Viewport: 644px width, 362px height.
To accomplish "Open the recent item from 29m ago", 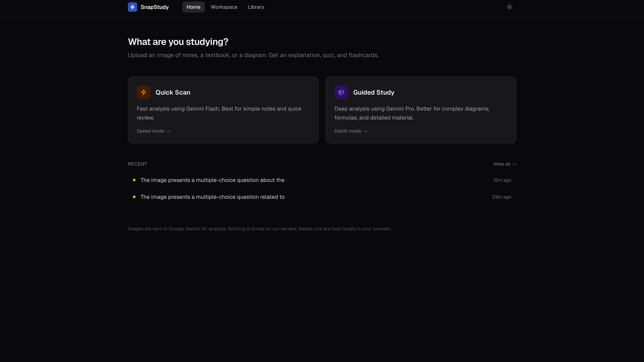I will pos(212,197).
